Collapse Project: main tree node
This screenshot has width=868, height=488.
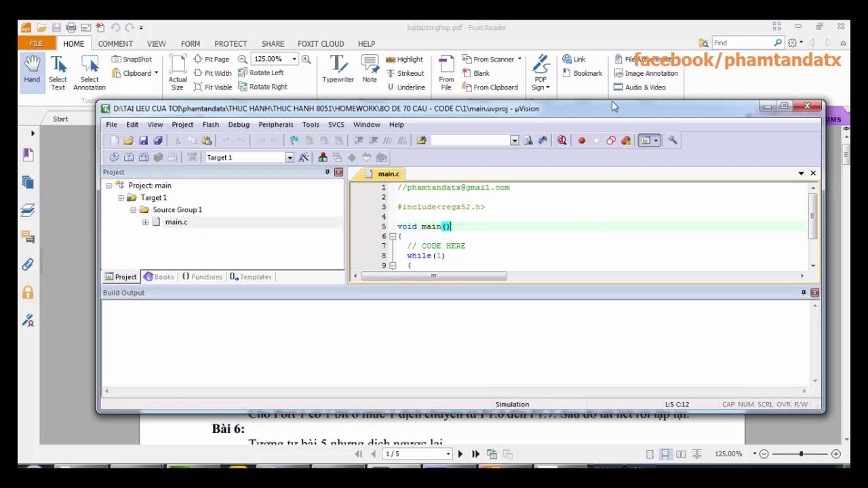pyautogui.click(x=108, y=186)
